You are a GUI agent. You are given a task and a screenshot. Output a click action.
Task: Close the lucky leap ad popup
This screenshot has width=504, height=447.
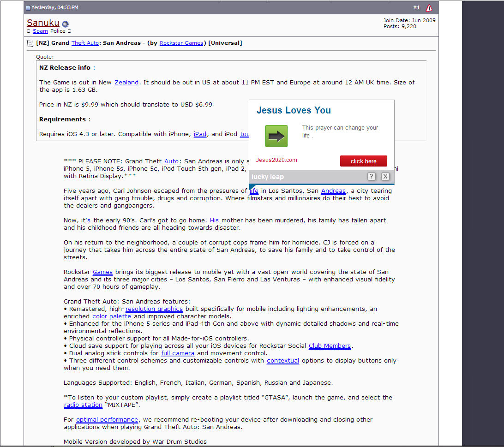point(385,176)
